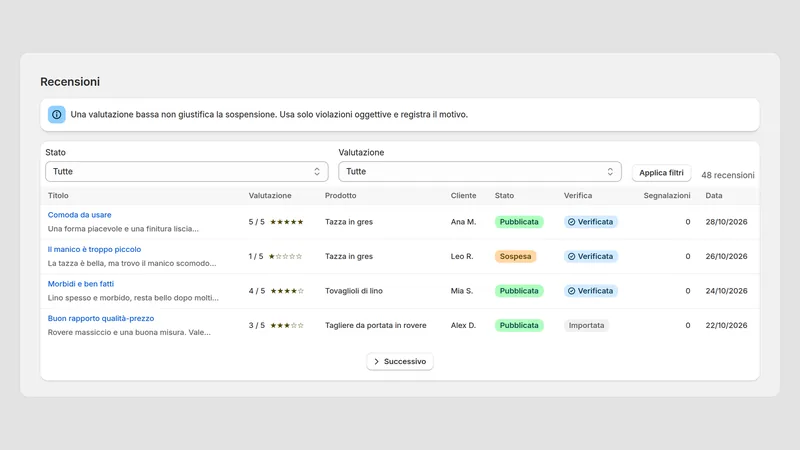
Task: Click the Sospesa status badge for Leo R.
Action: (515, 256)
